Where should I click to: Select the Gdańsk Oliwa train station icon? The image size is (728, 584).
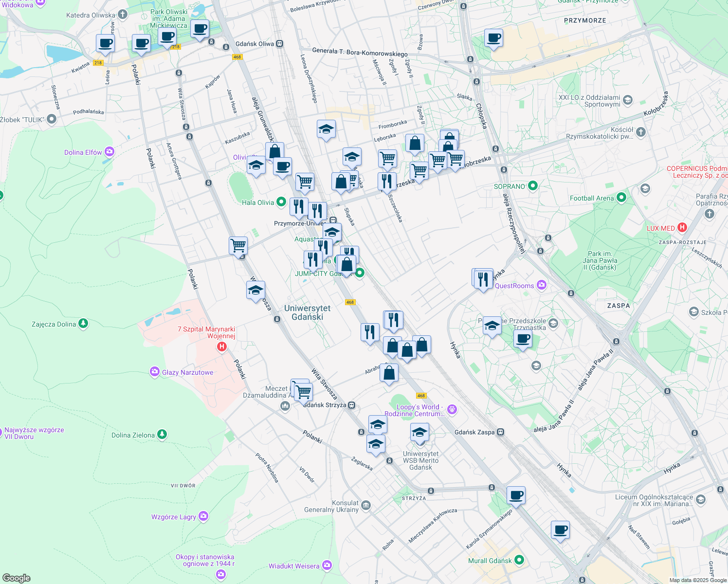(280, 44)
